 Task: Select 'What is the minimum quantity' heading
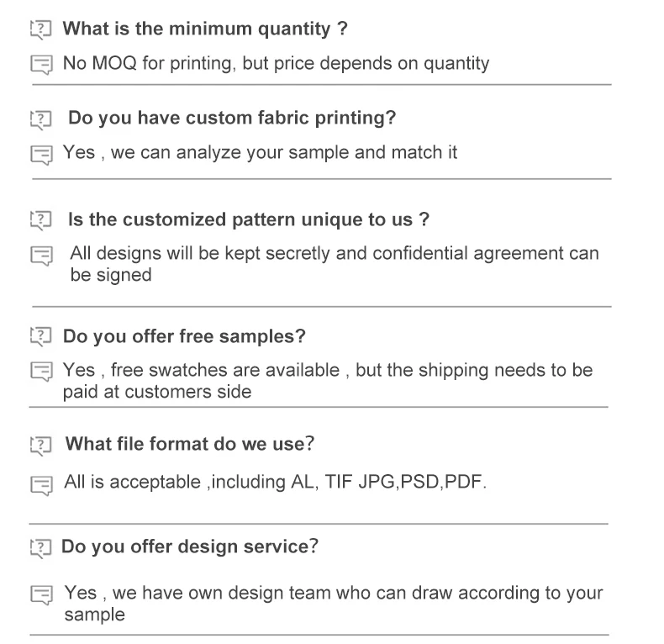pos(205,29)
